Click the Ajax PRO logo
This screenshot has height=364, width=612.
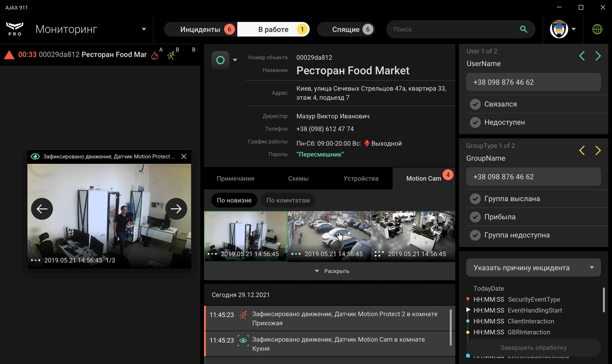[x=15, y=29]
